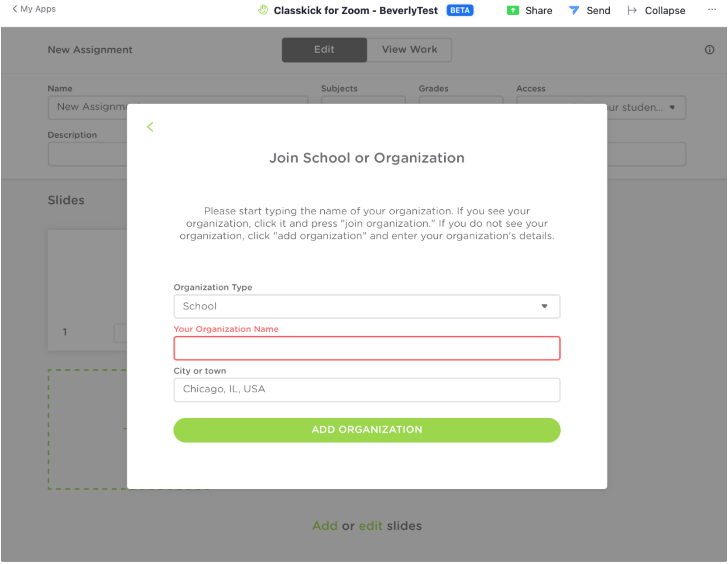Open the three-dot more options menu
The image size is (728, 564).
point(712,10)
